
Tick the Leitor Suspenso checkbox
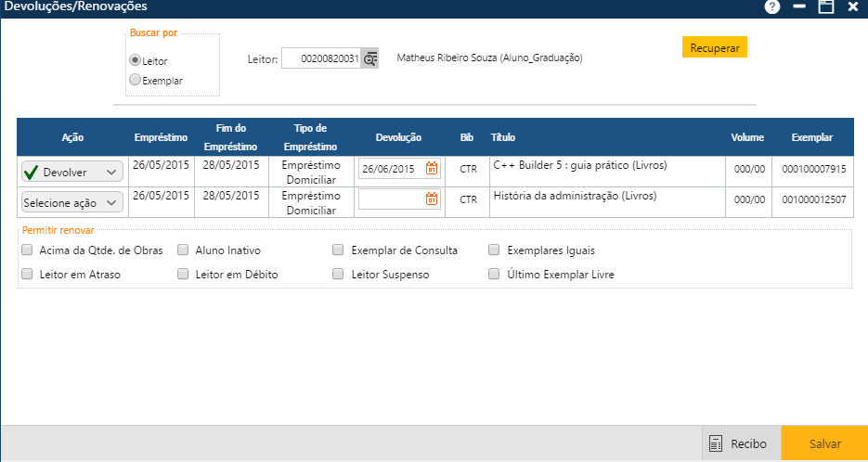point(339,275)
